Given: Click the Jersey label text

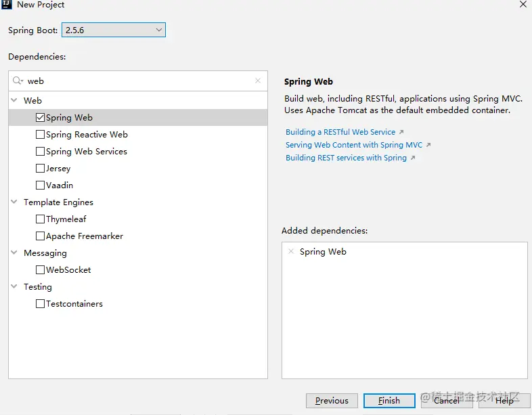Looking at the screenshot, I should 58,169.
